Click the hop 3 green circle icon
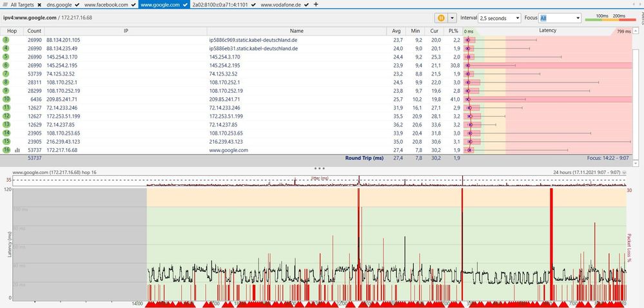The width and height of the screenshot is (644, 308). (6, 40)
